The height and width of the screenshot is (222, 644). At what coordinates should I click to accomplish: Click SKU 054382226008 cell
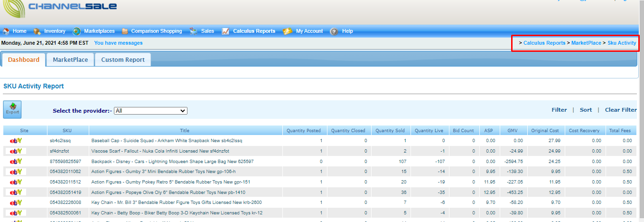[65, 203]
